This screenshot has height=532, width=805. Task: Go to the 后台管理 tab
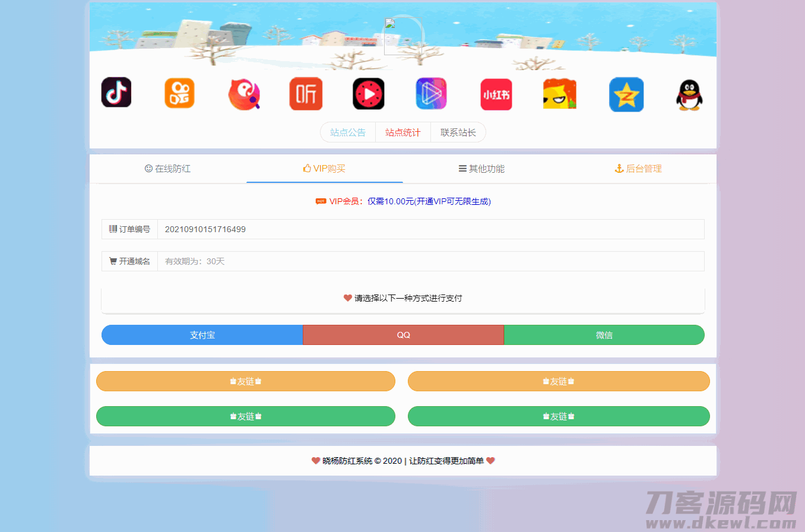click(638, 169)
